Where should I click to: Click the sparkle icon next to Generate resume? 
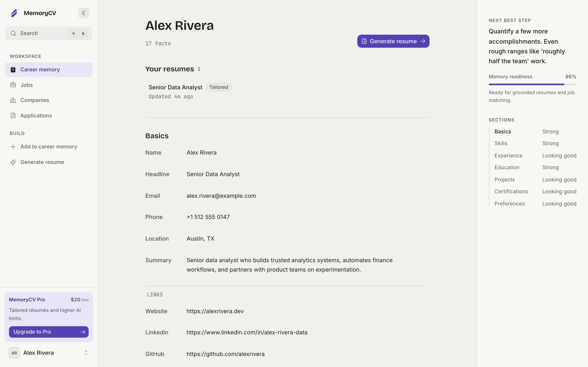[x=13, y=162]
